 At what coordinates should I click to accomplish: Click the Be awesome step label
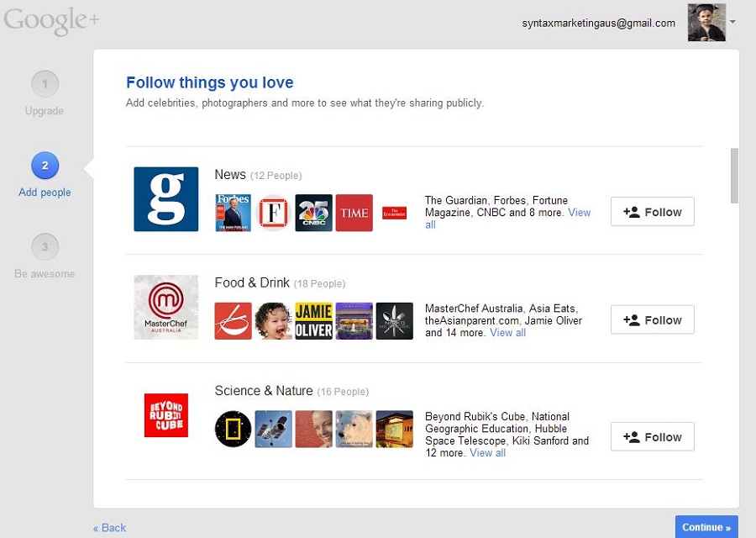45,273
